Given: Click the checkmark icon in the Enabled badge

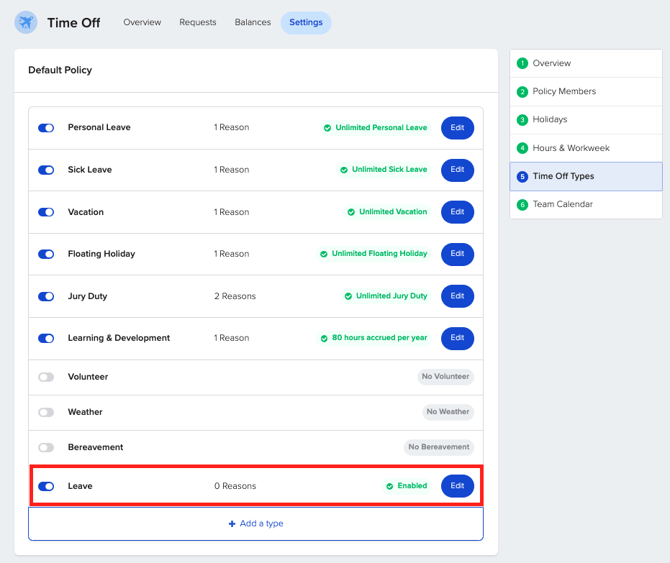Looking at the screenshot, I should click(390, 486).
